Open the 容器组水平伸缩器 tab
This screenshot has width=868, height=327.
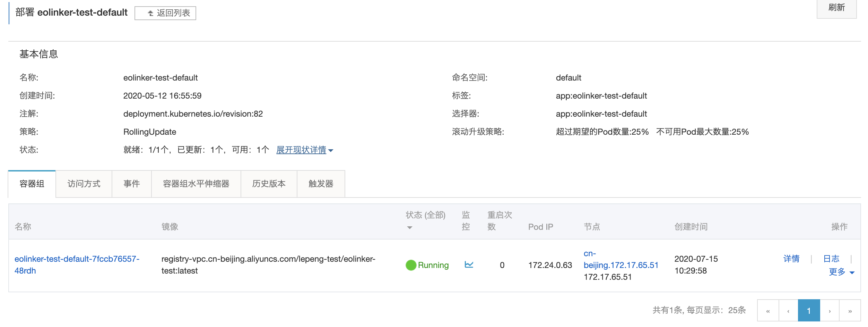pyautogui.click(x=196, y=184)
